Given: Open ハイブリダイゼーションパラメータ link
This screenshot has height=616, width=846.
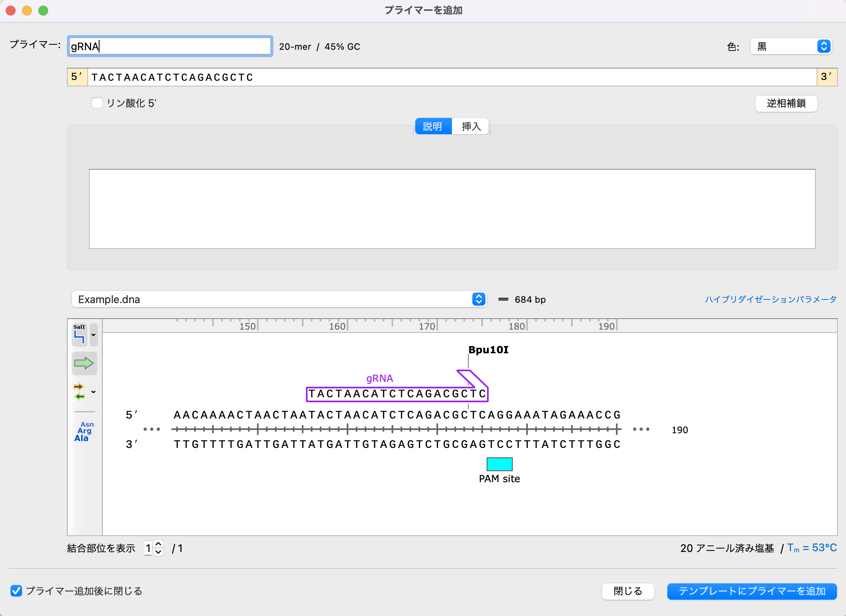Looking at the screenshot, I should [x=770, y=299].
